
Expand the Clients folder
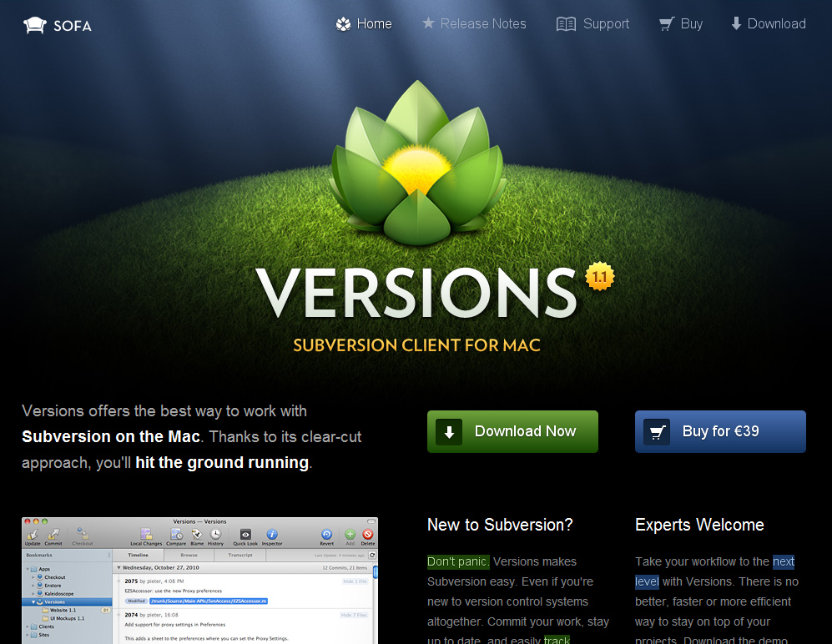tap(28, 626)
